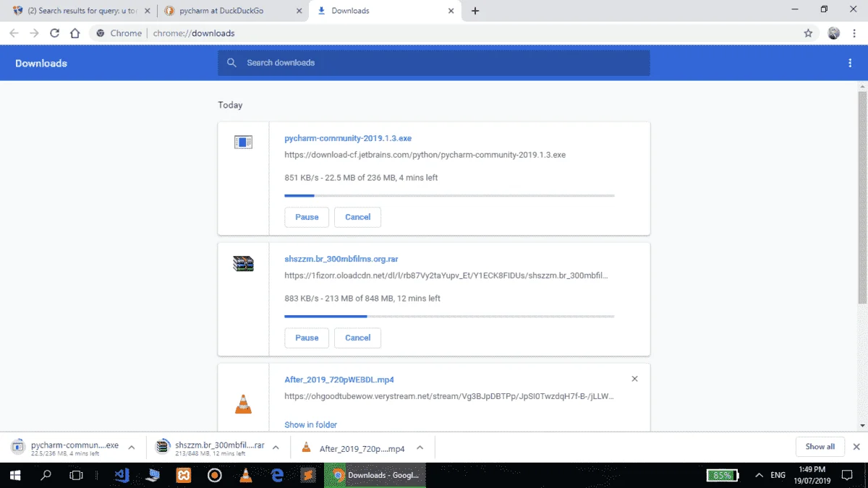Image resolution: width=868 pixels, height=488 pixels.
Task: Open Windows taskbar search
Action: point(46,475)
